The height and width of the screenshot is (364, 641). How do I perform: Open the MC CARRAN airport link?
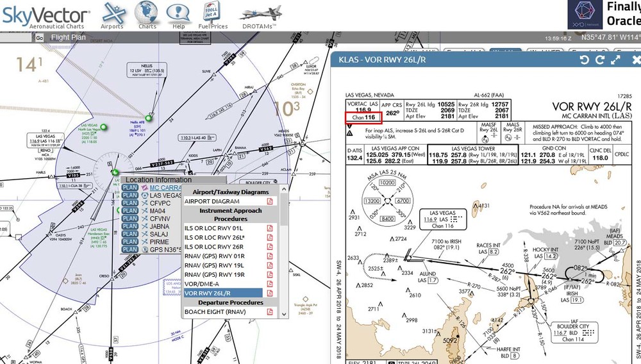pos(165,188)
